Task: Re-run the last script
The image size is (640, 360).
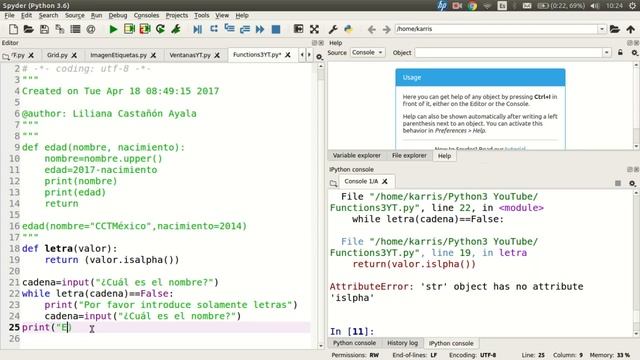Action: (160, 29)
